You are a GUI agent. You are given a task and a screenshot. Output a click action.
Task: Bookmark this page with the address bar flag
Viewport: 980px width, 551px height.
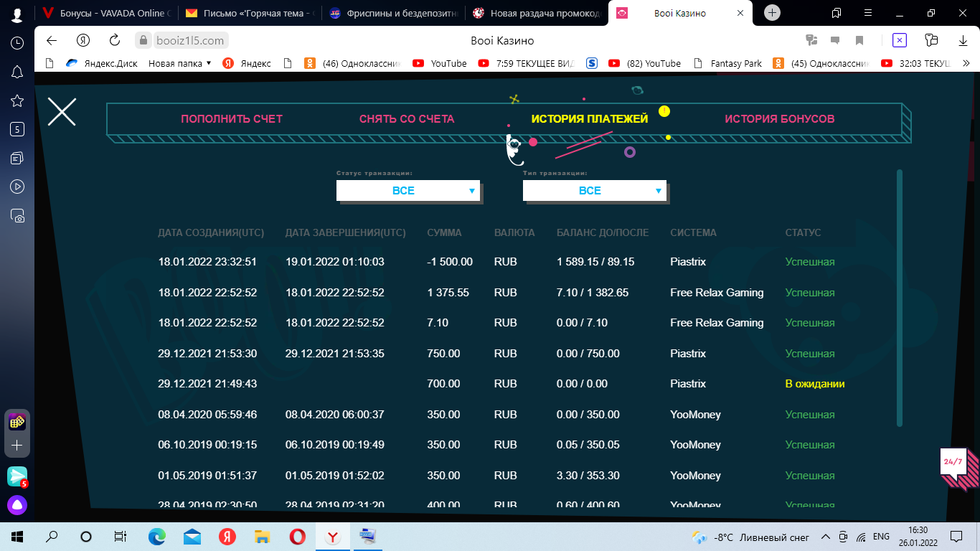click(x=859, y=40)
